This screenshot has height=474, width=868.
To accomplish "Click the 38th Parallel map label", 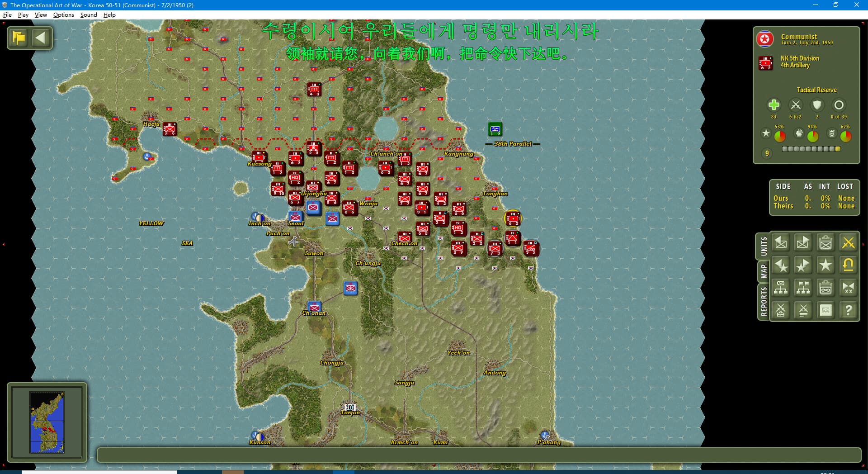I will pyautogui.click(x=513, y=144).
